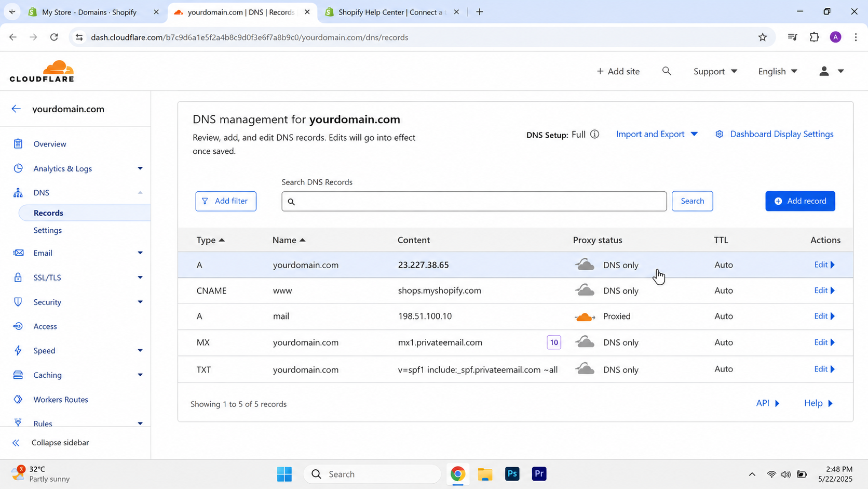Viewport: 868px width, 489px height.
Task: Click the Search DNS Records field
Action: pyautogui.click(x=474, y=201)
